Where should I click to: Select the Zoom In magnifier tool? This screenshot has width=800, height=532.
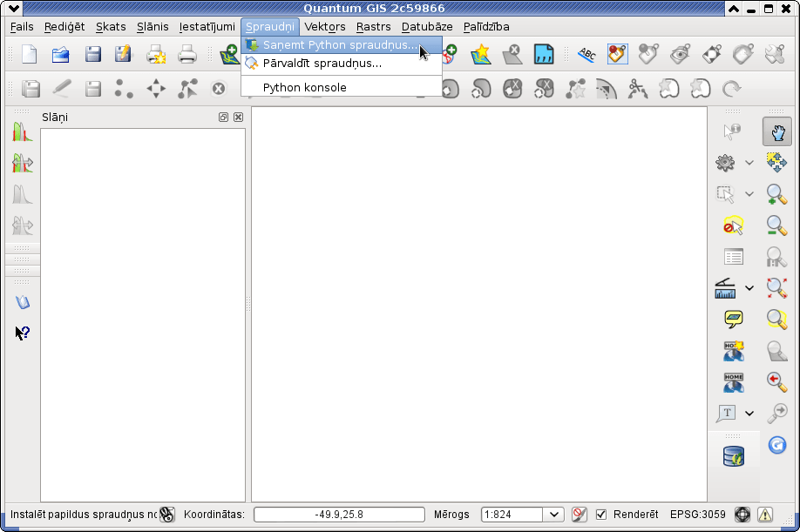777,194
